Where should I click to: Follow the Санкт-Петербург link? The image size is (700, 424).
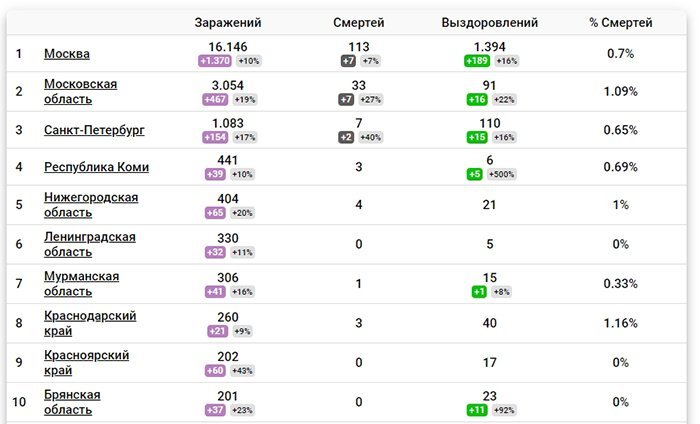click(x=94, y=131)
